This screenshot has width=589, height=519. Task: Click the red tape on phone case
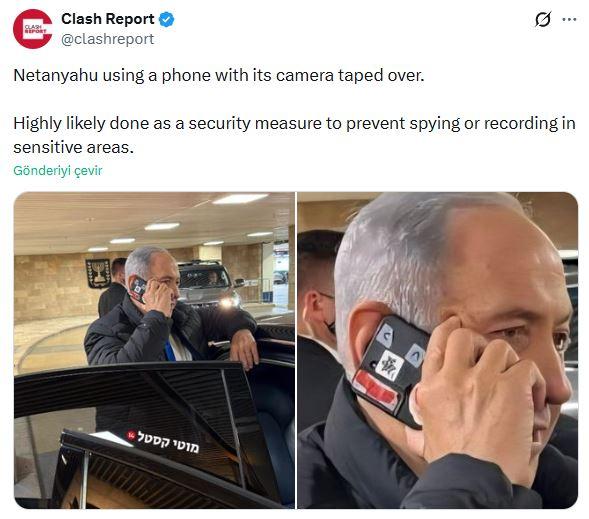point(376,390)
